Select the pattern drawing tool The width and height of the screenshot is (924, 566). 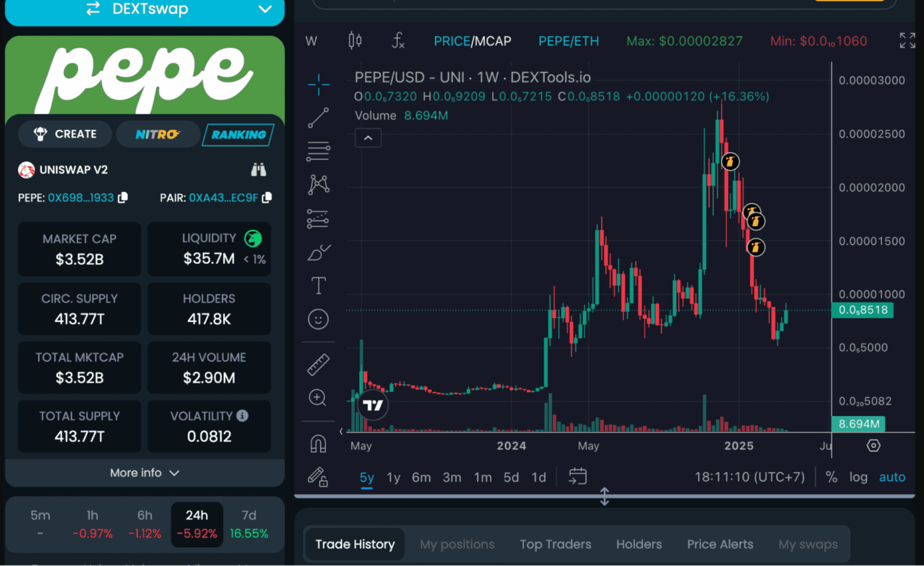tap(318, 184)
